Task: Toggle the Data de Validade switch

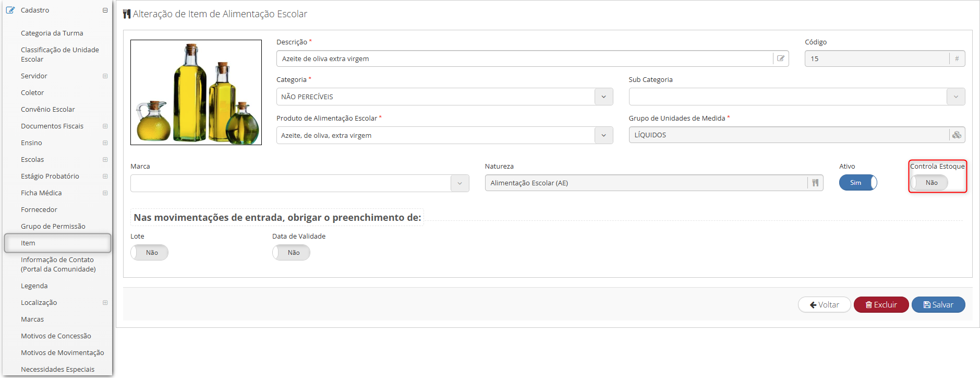Action: tap(291, 253)
